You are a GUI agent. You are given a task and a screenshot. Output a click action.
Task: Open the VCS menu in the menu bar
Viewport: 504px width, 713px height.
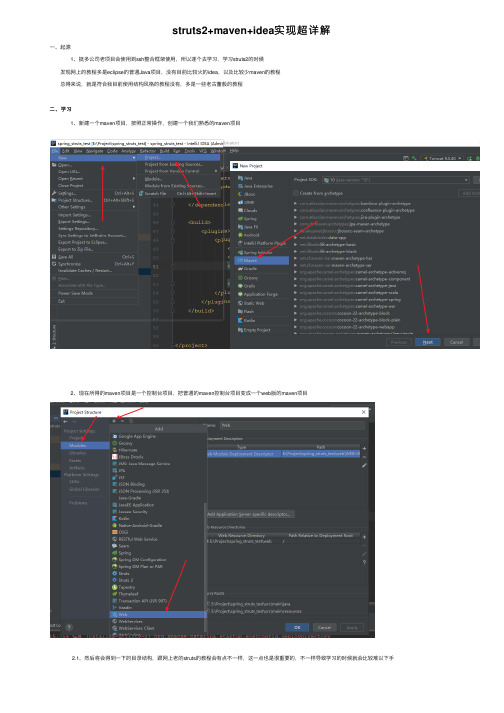point(203,151)
